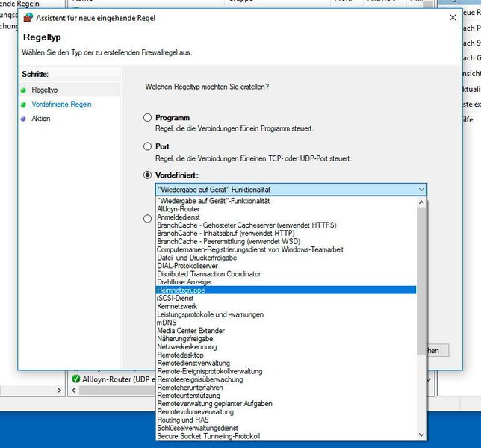Click the green bullet beside Vordefinierte Regeln

pyautogui.click(x=23, y=105)
